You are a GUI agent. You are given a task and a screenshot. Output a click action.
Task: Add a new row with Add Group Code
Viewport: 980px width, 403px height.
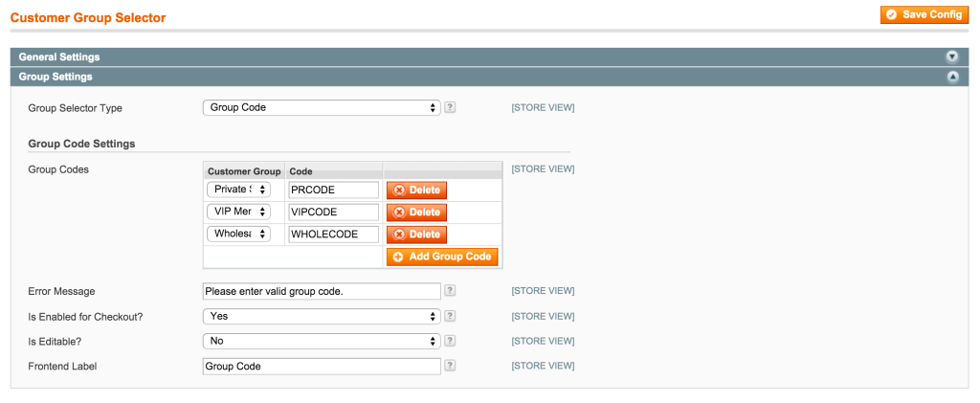click(442, 257)
